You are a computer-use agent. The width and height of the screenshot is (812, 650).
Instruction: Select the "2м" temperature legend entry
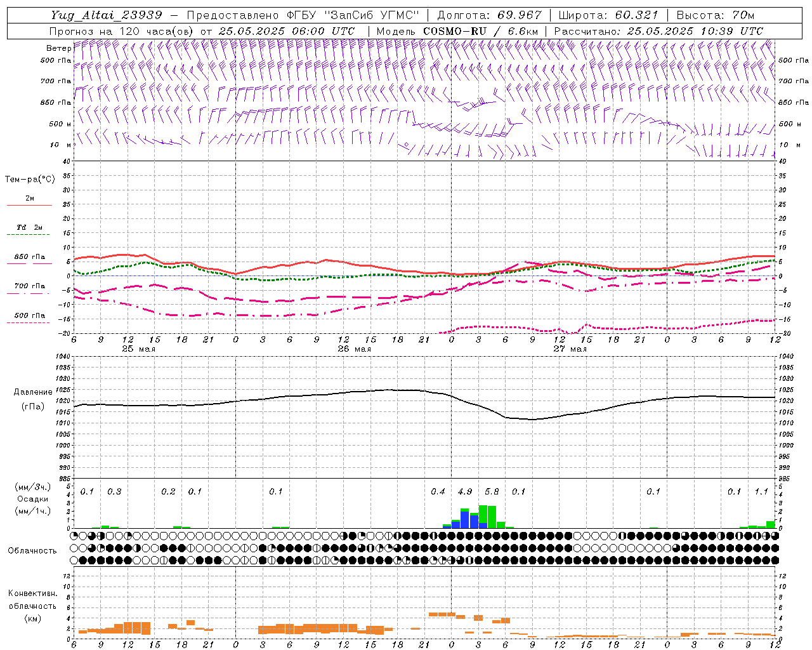30,198
